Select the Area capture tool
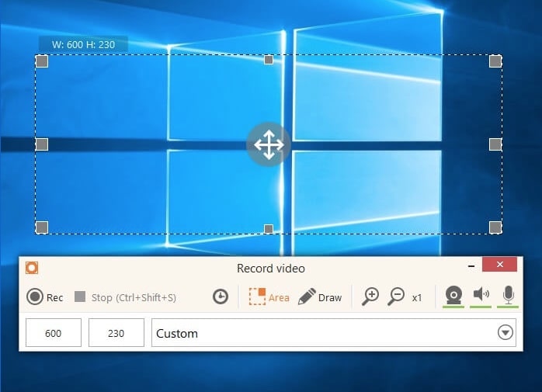Viewport: 542px width, 392px height. point(269,297)
